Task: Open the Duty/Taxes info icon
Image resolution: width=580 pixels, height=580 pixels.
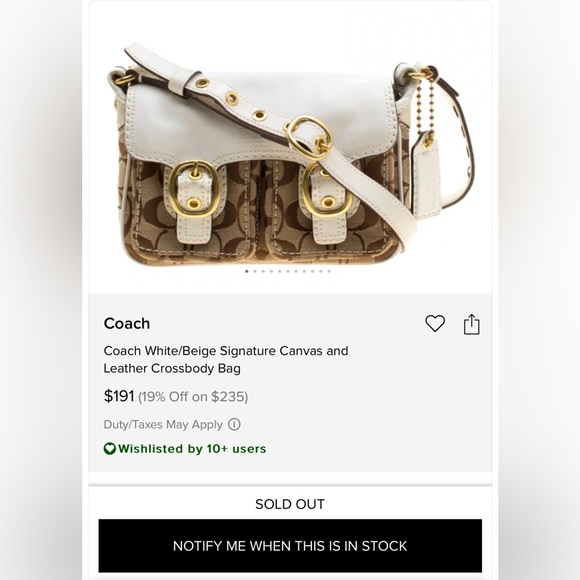Action: [234, 424]
